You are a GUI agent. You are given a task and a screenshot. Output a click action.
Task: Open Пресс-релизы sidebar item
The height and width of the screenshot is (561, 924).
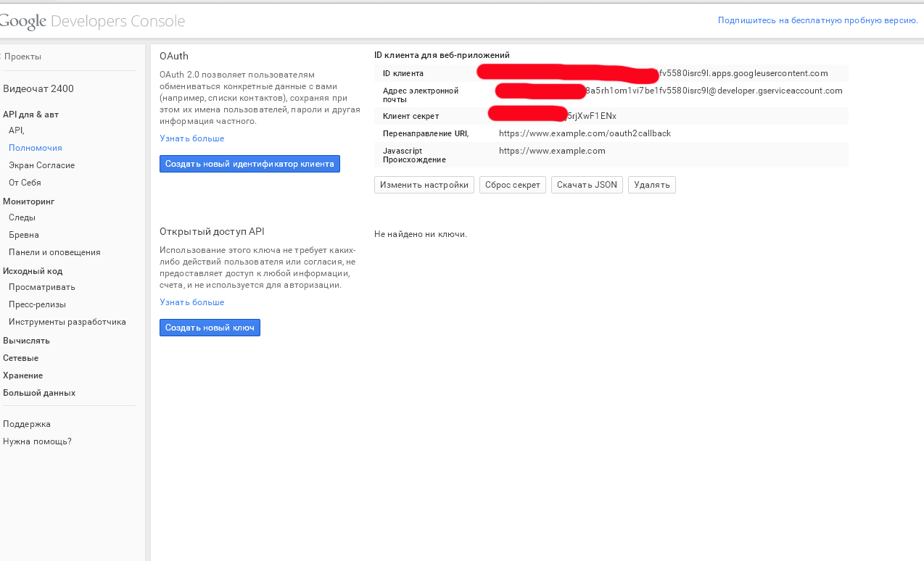[x=37, y=304]
